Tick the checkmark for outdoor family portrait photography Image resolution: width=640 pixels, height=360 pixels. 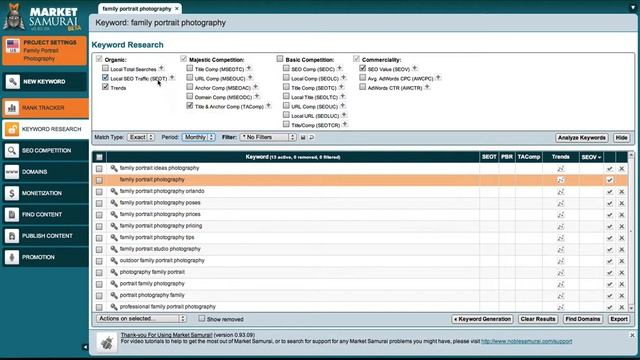point(609,261)
